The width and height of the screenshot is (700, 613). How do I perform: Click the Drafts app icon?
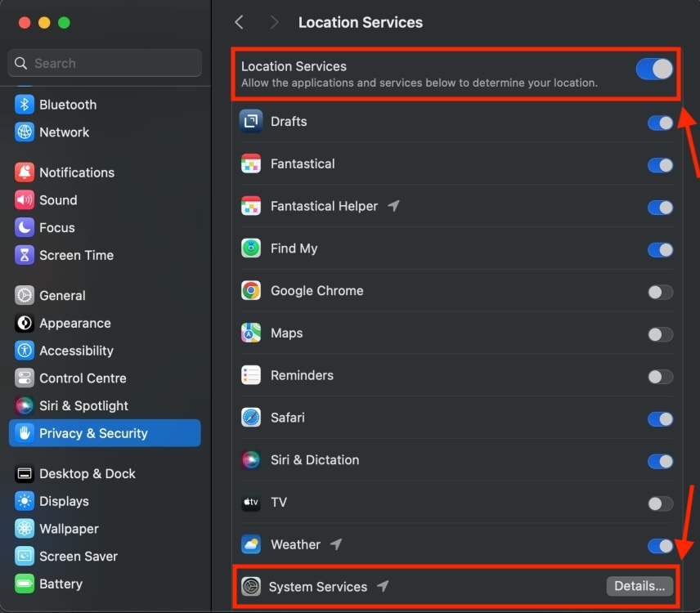tap(251, 122)
